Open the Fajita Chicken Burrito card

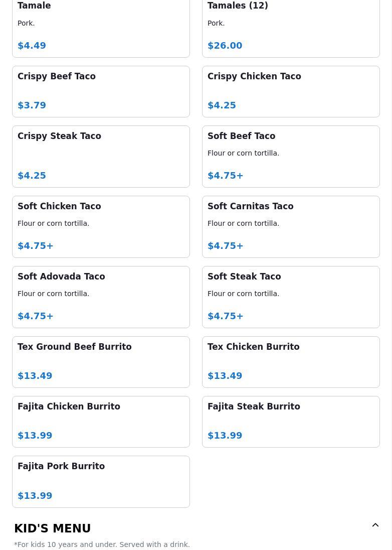tap(101, 422)
